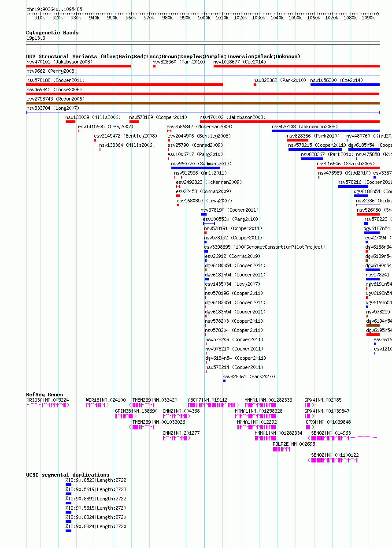Select the Cytogenetic Bands track title
Screen dimensions: 392x548
pyautogui.click(x=52, y=33)
